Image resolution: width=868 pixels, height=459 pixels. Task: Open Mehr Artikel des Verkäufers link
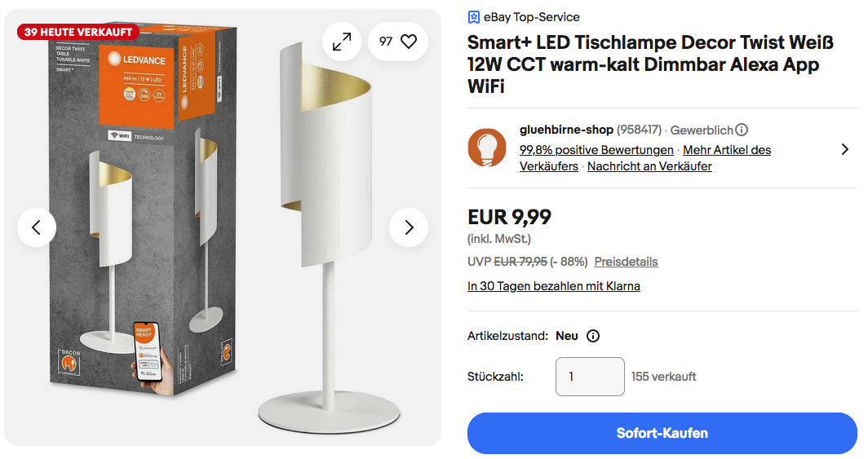(x=726, y=150)
